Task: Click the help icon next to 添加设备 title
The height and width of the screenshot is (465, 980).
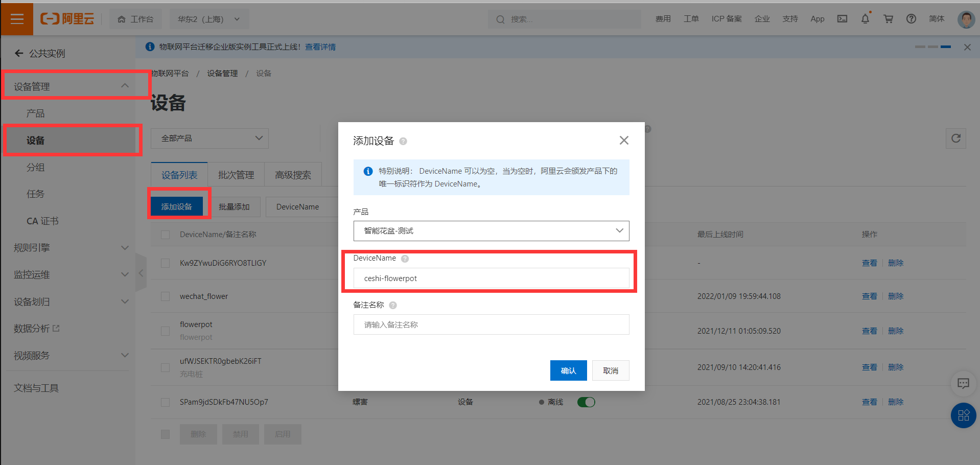Action: click(x=403, y=142)
